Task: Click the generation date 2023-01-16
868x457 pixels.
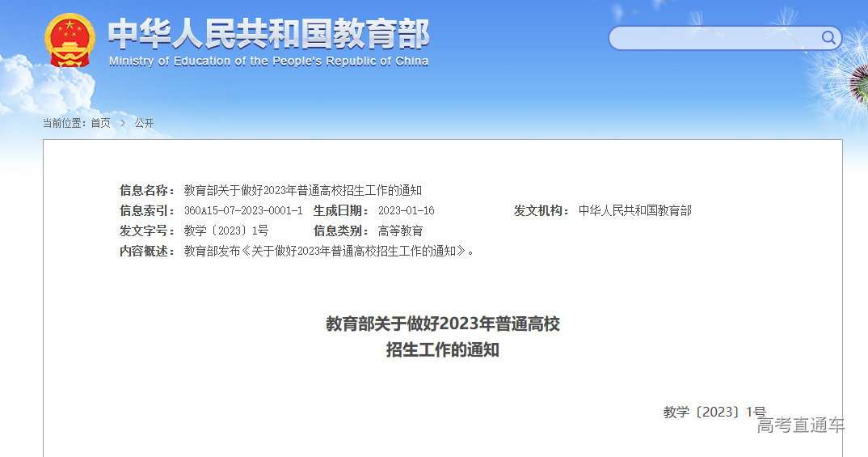Action: coord(406,210)
